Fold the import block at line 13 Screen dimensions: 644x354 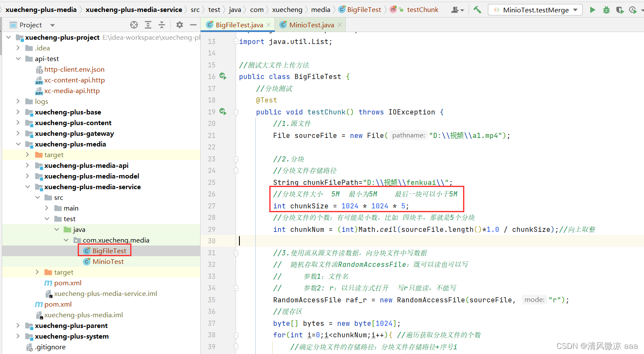(236, 41)
